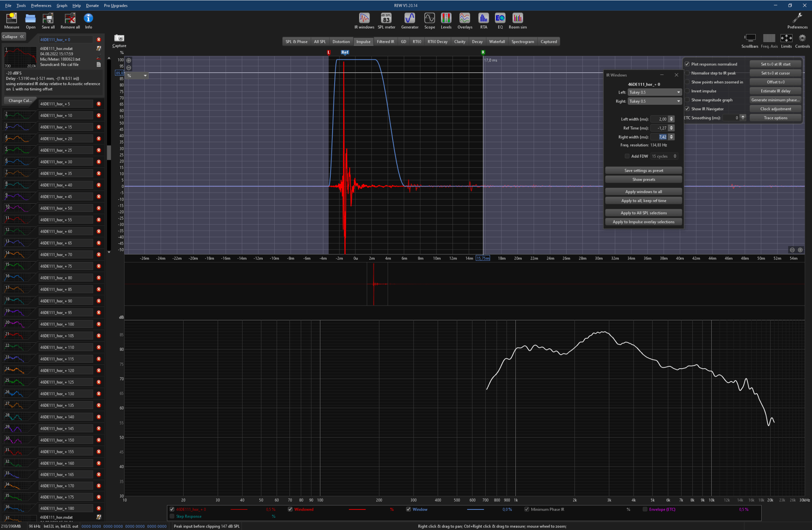Open the EQ tool
812x530 pixels.
(x=500, y=21)
